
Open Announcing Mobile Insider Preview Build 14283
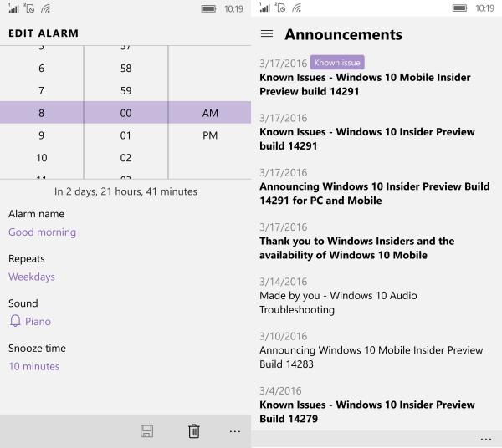click(x=371, y=357)
